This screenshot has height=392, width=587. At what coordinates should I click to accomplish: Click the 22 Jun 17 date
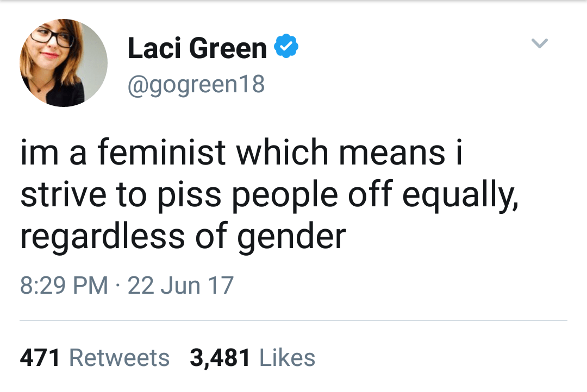tap(180, 286)
